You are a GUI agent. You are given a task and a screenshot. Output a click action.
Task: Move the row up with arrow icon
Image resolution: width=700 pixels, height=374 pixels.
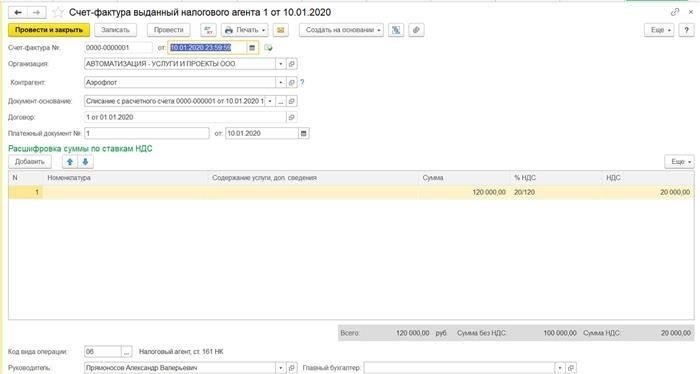70,162
